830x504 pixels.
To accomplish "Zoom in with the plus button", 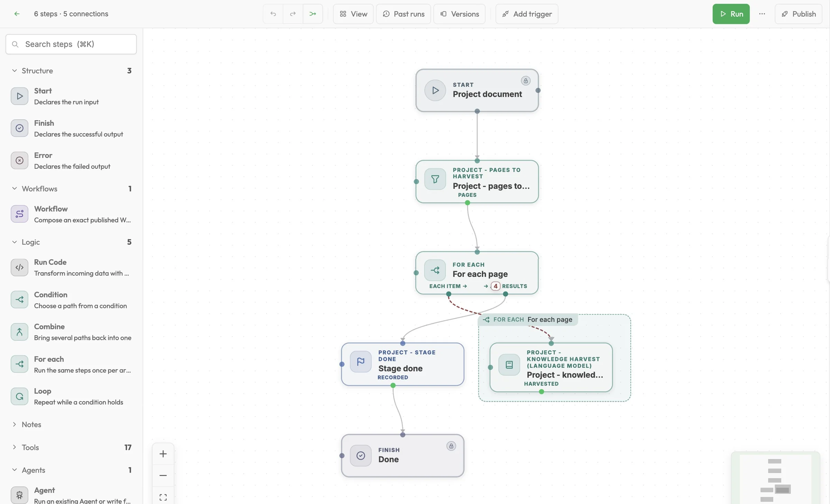I will [163, 454].
